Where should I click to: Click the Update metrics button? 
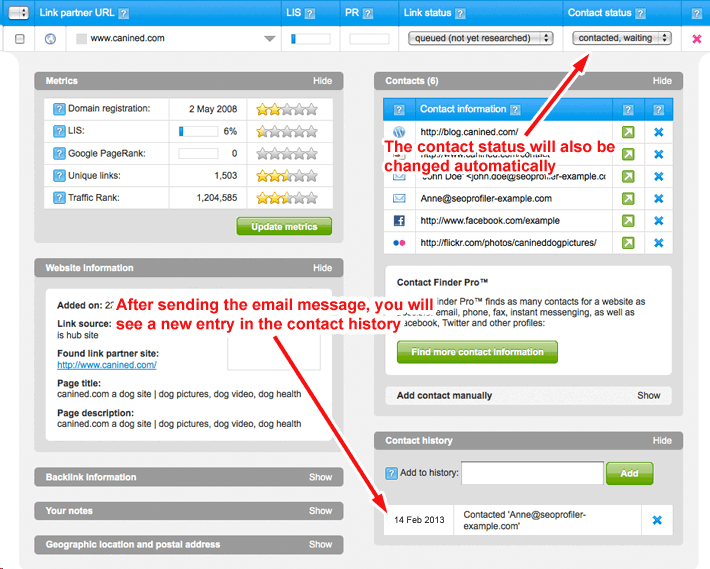tap(284, 226)
